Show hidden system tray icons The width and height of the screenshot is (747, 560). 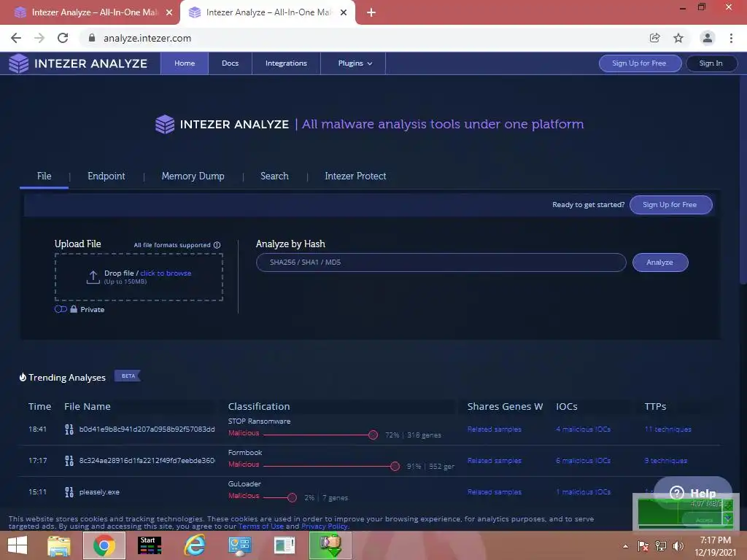point(625,546)
